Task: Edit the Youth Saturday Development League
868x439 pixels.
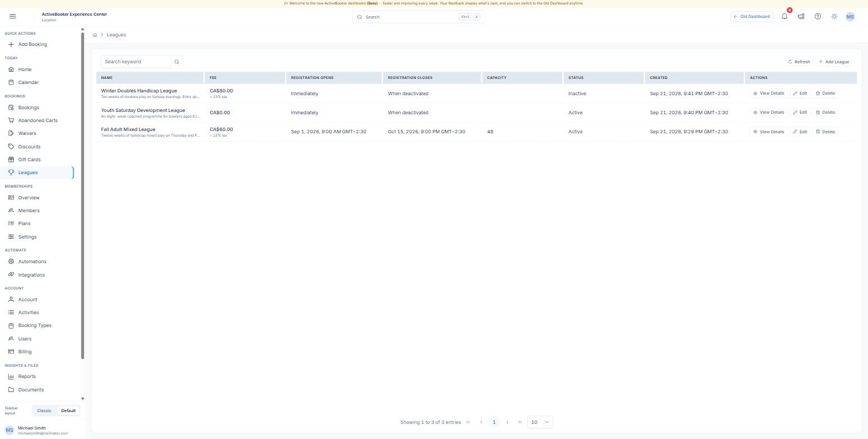Action: pos(800,113)
